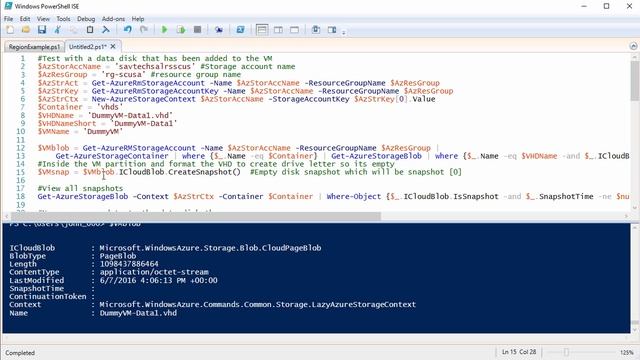Open toolbar overflow options arrow

pyautogui.click(x=344, y=32)
